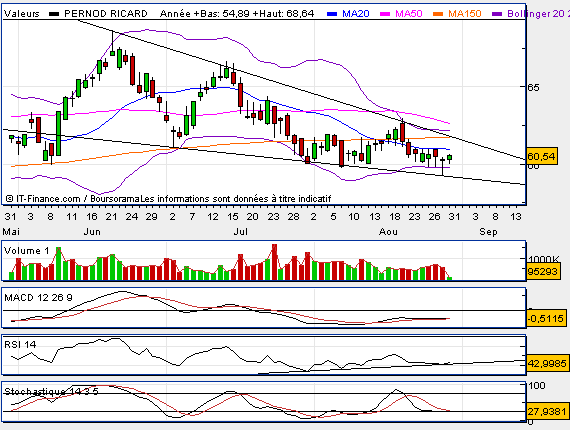Click the 65 price axis label

coord(534,88)
